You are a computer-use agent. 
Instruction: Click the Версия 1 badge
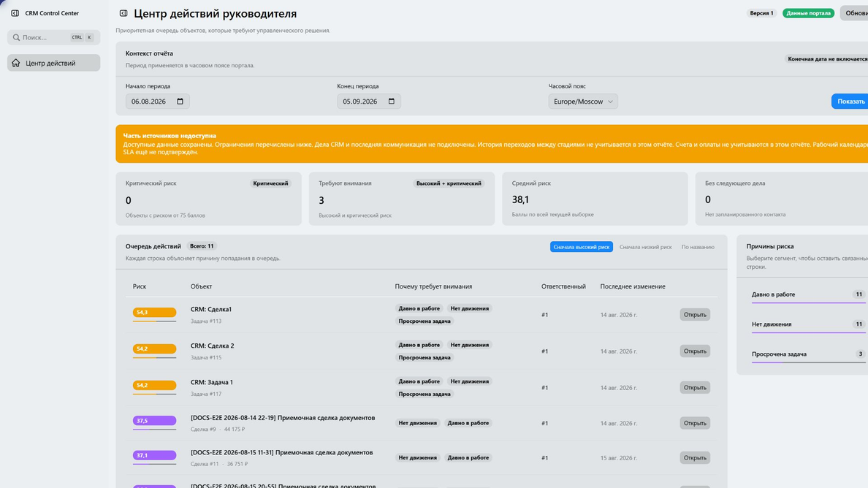coord(762,13)
